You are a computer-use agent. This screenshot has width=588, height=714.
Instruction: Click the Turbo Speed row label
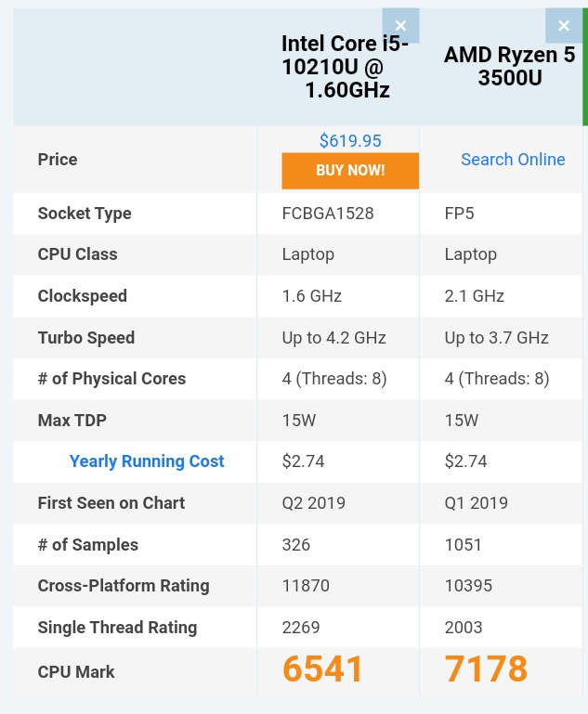pyautogui.click(x=86, y=338)
